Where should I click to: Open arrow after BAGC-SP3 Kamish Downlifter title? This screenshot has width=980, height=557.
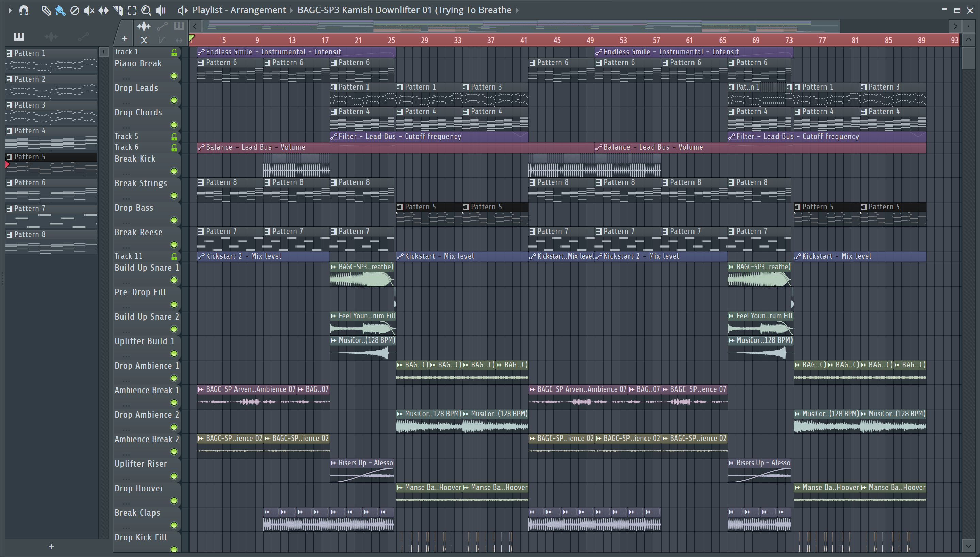[517, 10]
